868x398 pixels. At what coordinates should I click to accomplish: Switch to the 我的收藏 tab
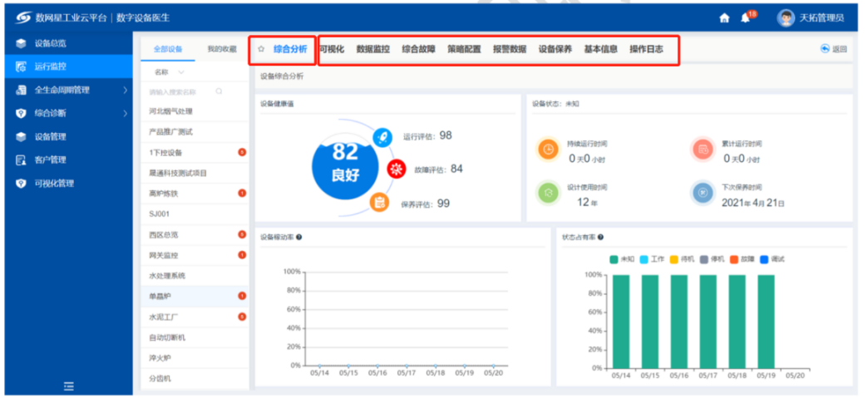pyautogui.click(x=222, y=50)
